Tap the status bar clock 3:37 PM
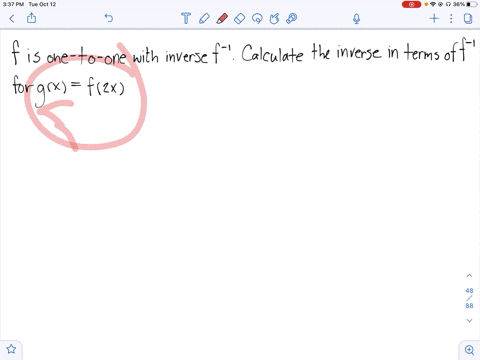The width and height of the screenshot is (480, 360). (x=13, y=4)
